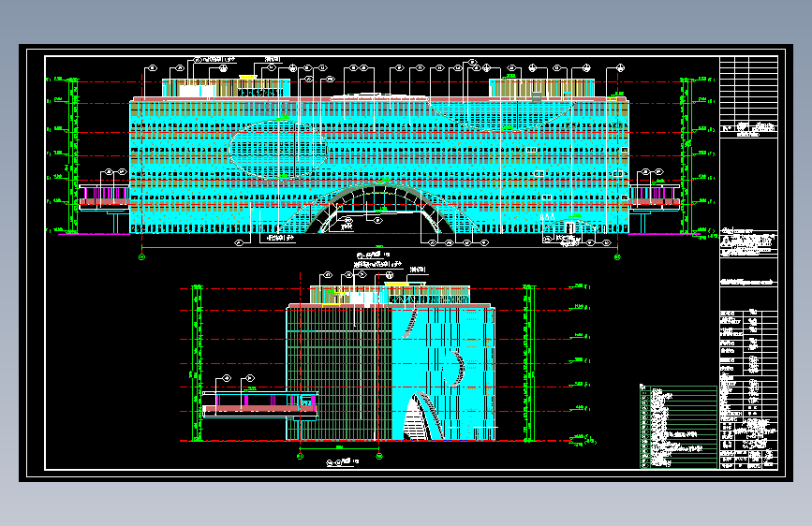The height and width of the screenshot is (526, 812).
Task: Click the arched entrance in the front elevation
Action: coord(379,207)
